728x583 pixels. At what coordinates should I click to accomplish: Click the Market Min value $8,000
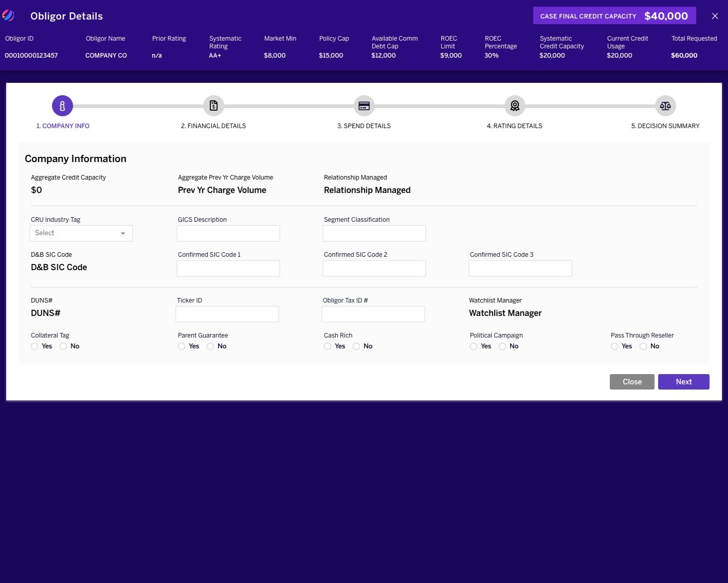coord(275,56)
